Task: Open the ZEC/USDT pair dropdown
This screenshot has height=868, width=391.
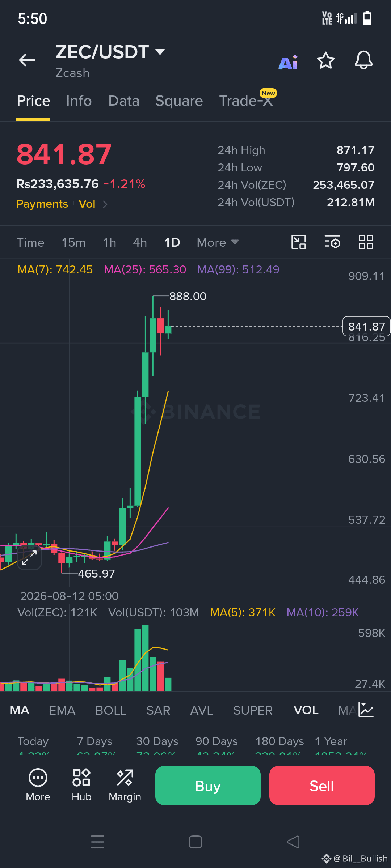Action: pos(160,52)
